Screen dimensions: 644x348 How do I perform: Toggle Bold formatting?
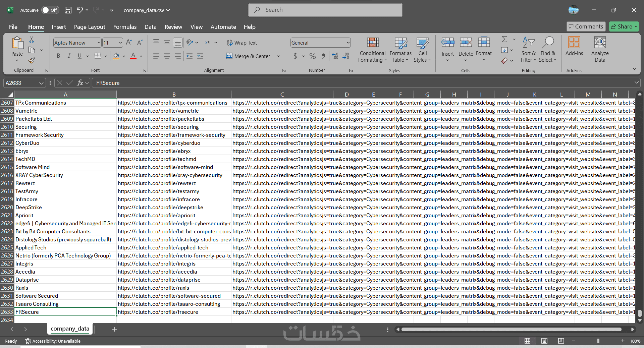pos(58,56)
